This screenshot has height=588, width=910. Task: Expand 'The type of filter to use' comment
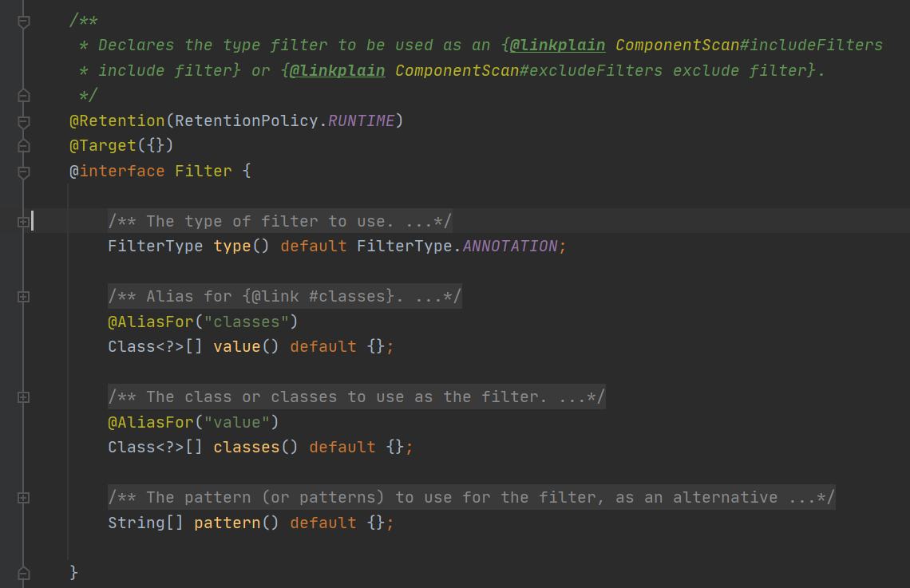(23, 222)
